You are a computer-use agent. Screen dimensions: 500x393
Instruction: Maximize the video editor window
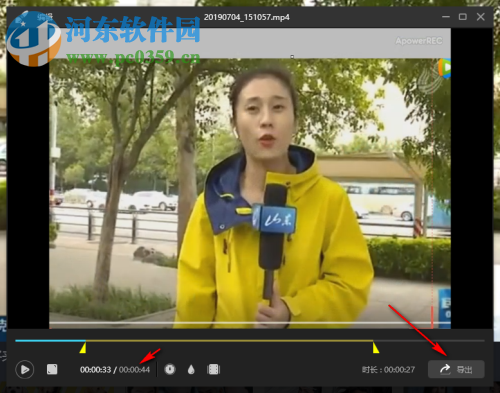point(463,17)
